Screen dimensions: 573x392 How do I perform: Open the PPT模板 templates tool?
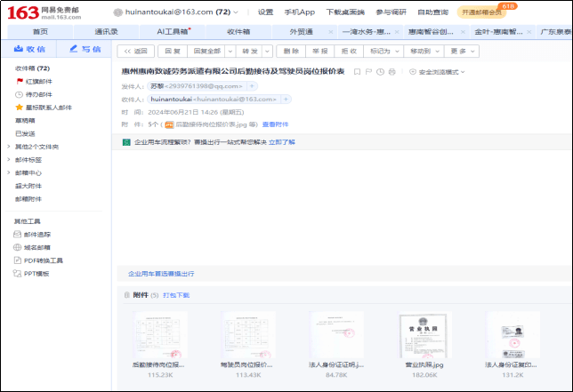[x=36, y=274]
